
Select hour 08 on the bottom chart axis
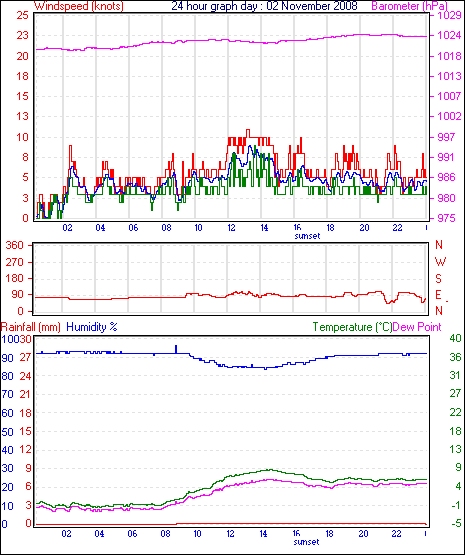click(x=166, y=534)
